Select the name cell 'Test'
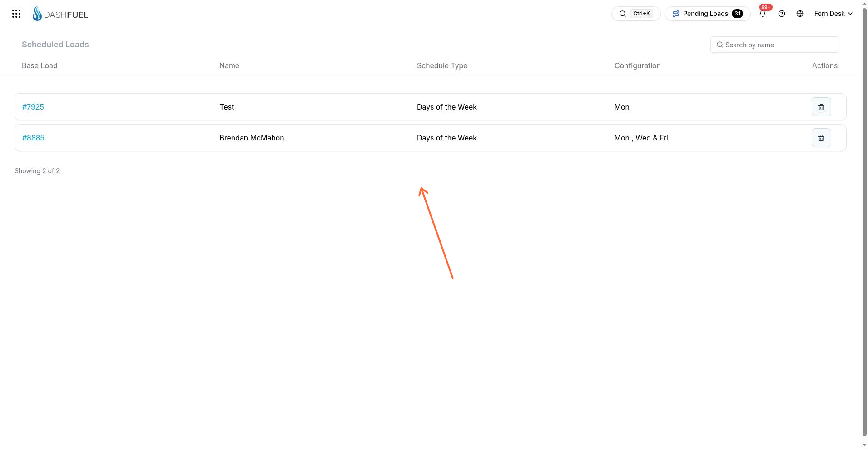 227,107
